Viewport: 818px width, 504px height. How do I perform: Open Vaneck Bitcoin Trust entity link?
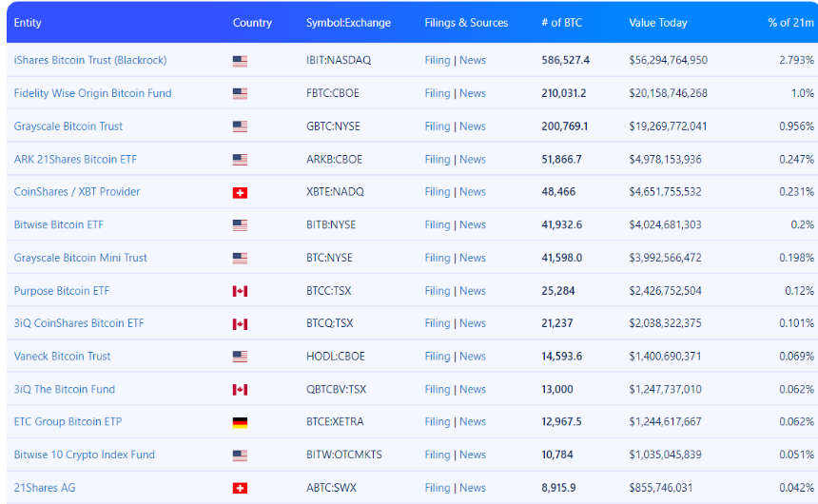pos(62,356)
